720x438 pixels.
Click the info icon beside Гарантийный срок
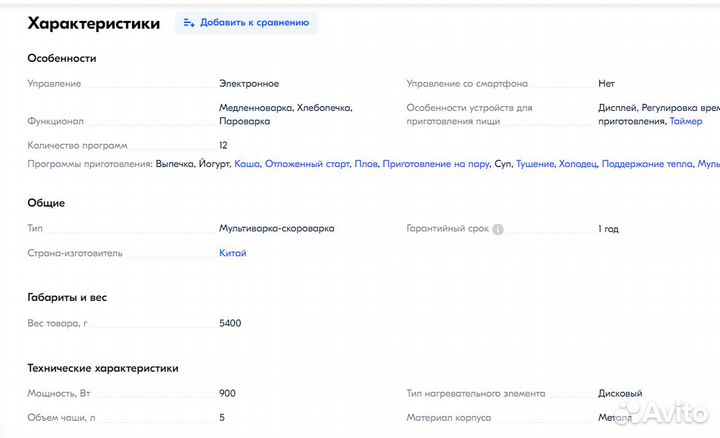[x=498, y=229]
